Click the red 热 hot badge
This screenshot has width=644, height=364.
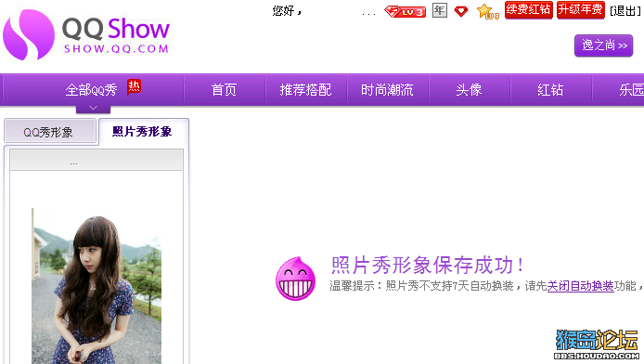pos(134,86)
